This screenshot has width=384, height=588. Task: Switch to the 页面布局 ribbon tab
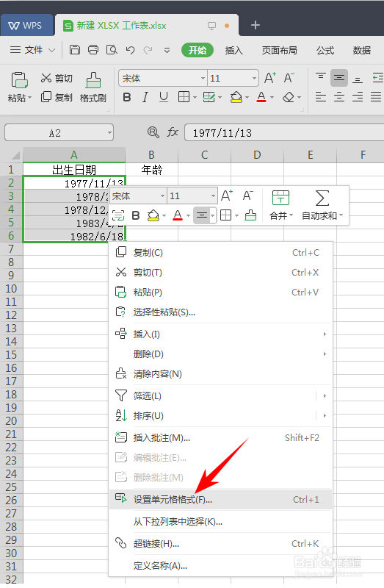(x=279, y=50)
